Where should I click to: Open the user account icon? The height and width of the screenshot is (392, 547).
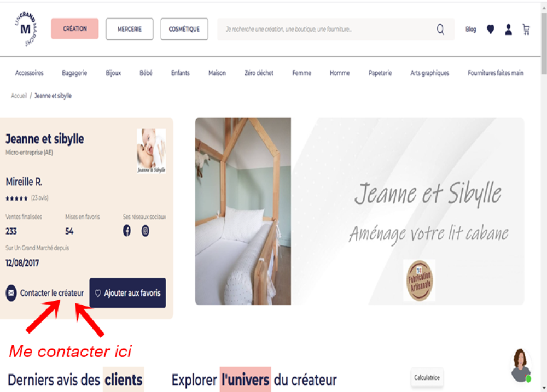508,30
